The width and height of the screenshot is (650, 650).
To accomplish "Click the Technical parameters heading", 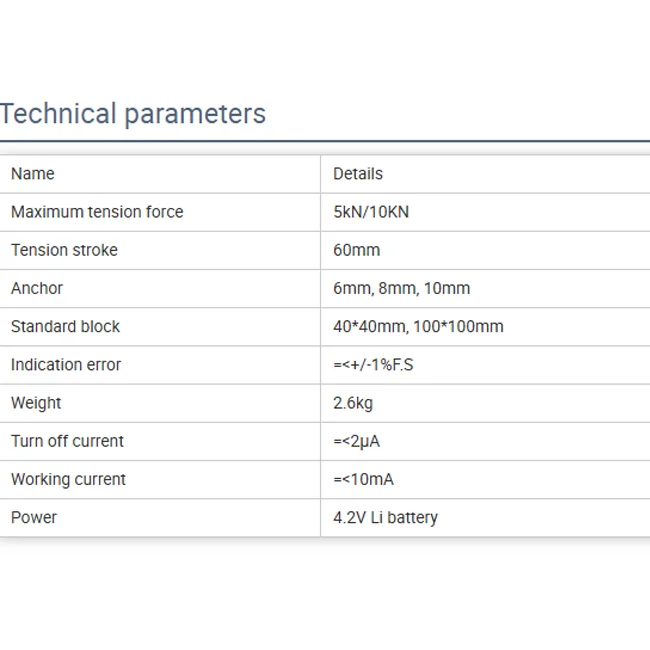I will click(x=133, y=114).
